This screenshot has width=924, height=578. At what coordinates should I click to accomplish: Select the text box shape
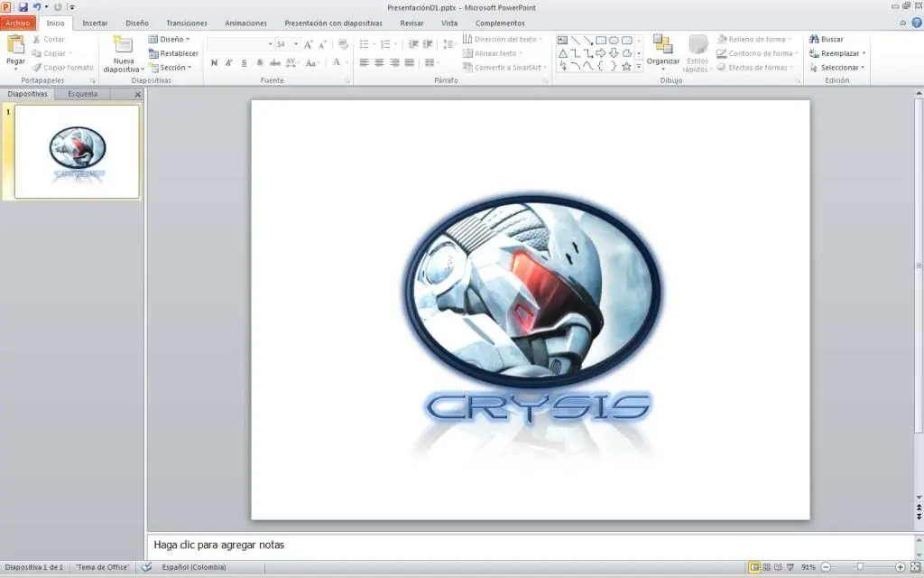[x=562, y=40]
